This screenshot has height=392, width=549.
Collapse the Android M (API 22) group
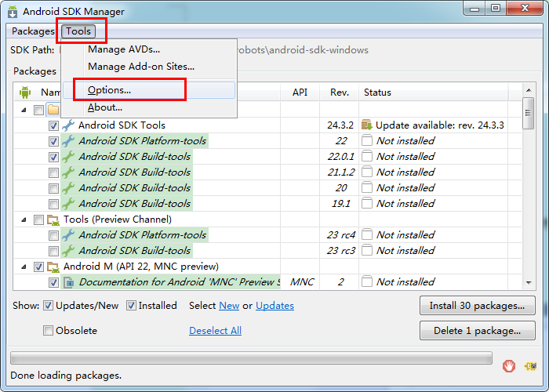[x=24, y=267]
